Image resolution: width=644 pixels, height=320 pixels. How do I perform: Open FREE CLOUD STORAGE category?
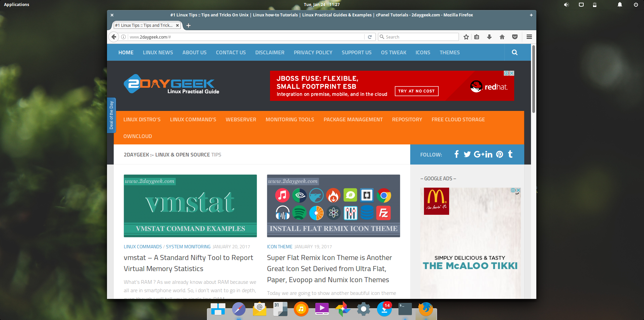coord(458,120)
